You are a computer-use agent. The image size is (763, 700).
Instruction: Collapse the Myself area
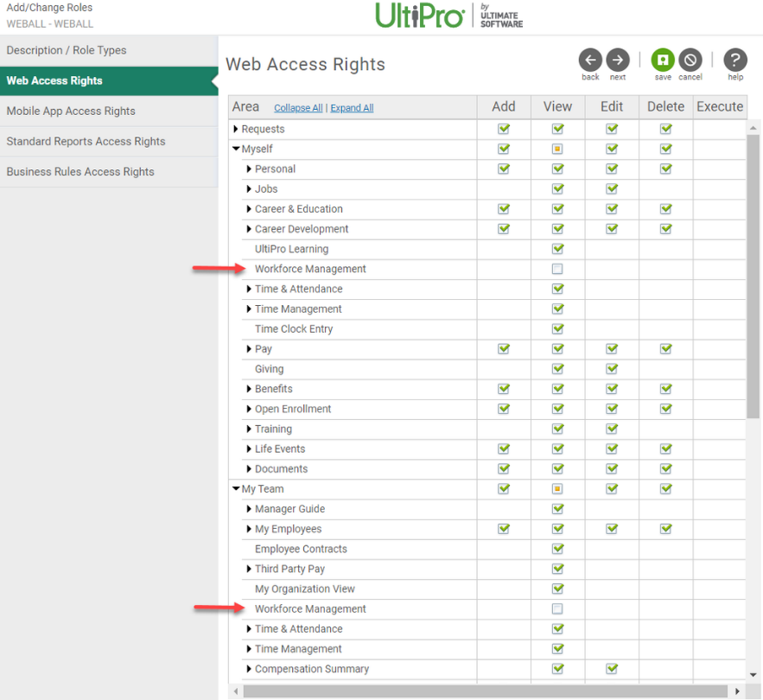236,149
